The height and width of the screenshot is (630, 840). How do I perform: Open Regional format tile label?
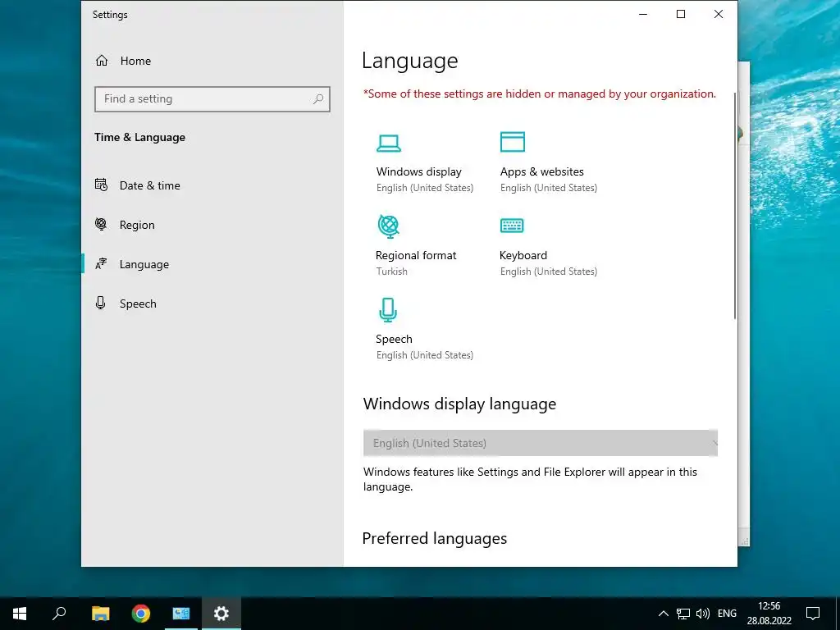pyautogui.click(x=416, y=256)
